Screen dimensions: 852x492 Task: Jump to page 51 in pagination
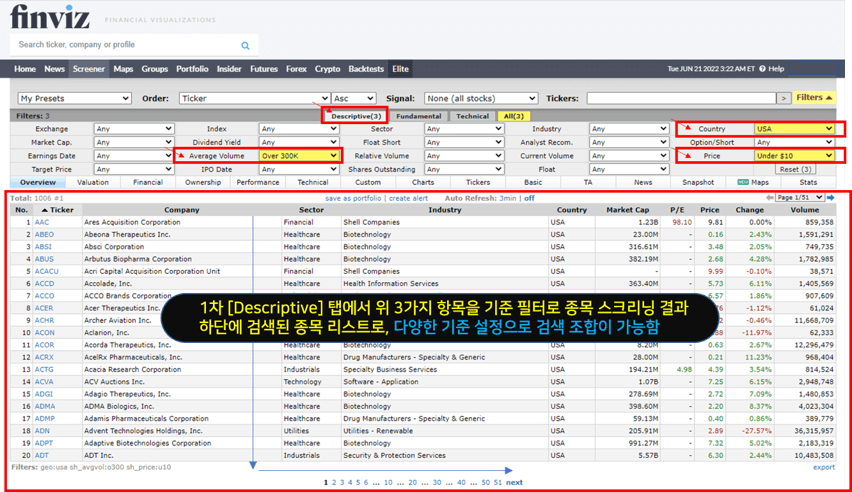tap(498, 482)
